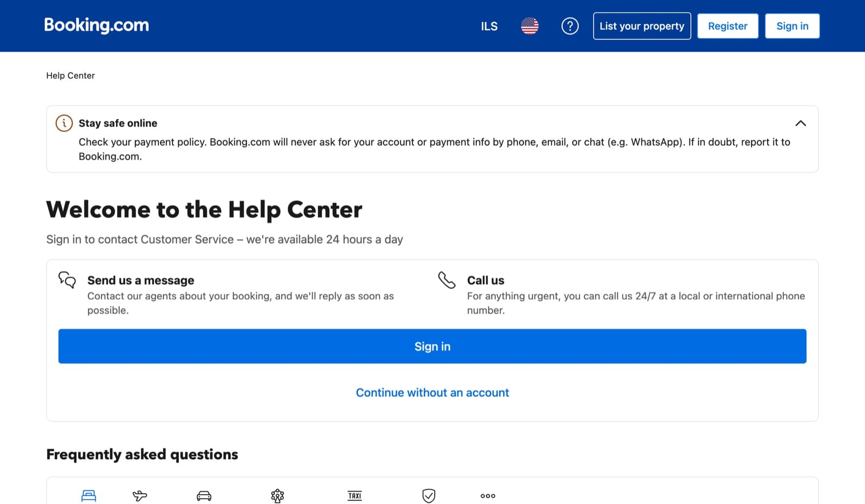865x504 pixels.
Task: Click header Sign in button
Action: pyautogui.click(x=792, y=26)
